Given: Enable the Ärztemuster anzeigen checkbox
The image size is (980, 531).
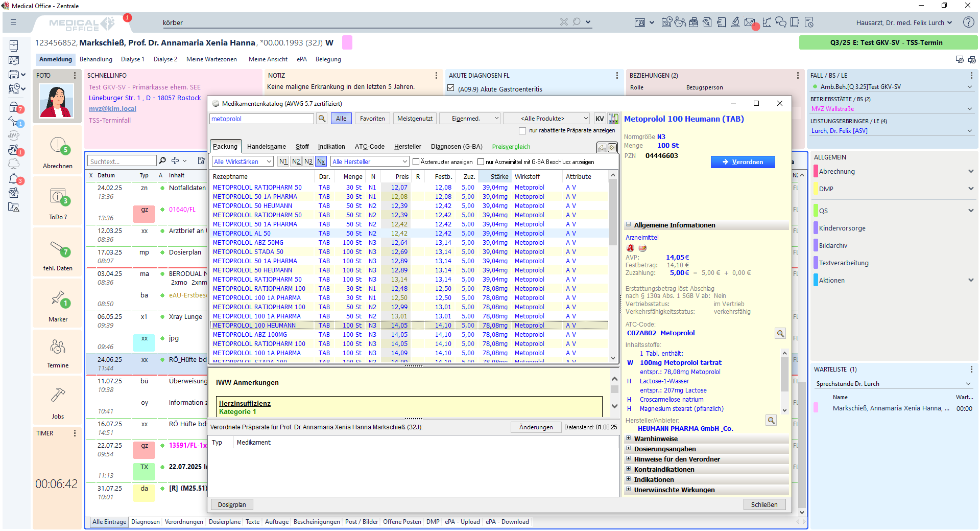Looking at the screenshot, I should pos(416,162).
